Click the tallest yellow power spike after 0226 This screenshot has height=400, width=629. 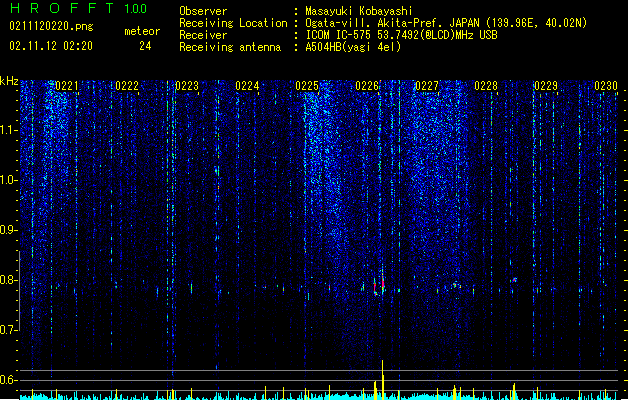(x=383, y=379)
